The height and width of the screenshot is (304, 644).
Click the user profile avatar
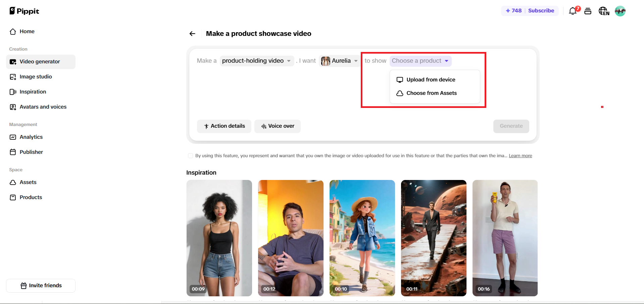(x=620, y=11)
